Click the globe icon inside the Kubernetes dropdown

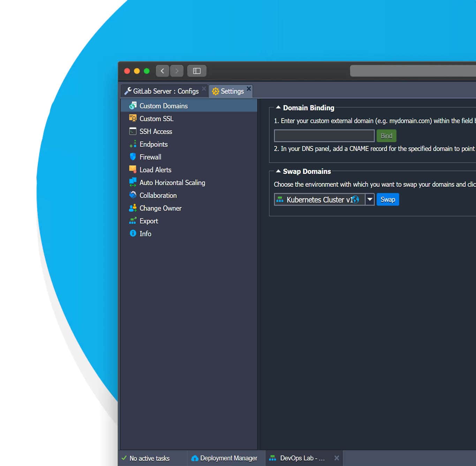click(x=355, y=200)
